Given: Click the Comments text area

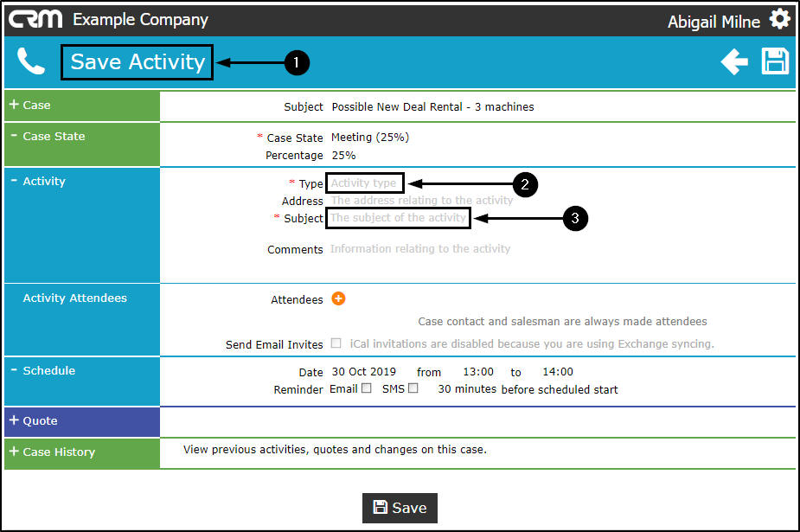Looking at the screenshot, I should click(420, 249).
